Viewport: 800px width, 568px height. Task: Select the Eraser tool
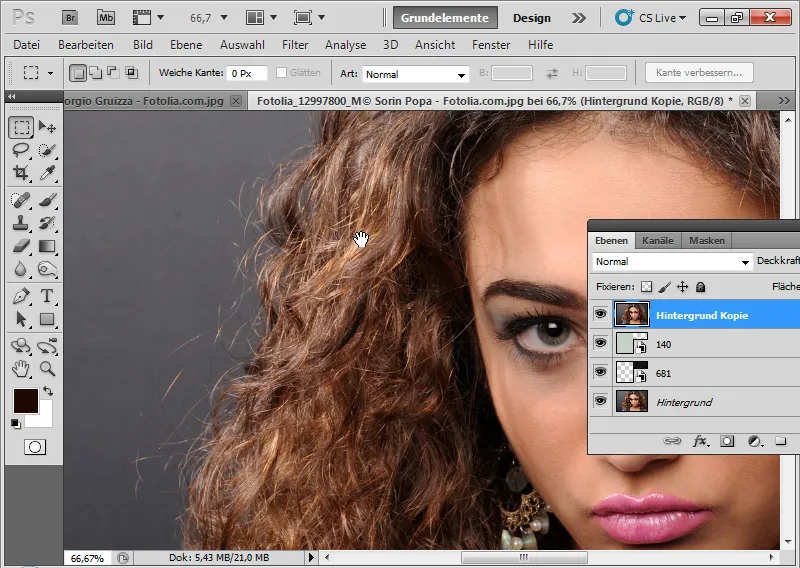21,246
